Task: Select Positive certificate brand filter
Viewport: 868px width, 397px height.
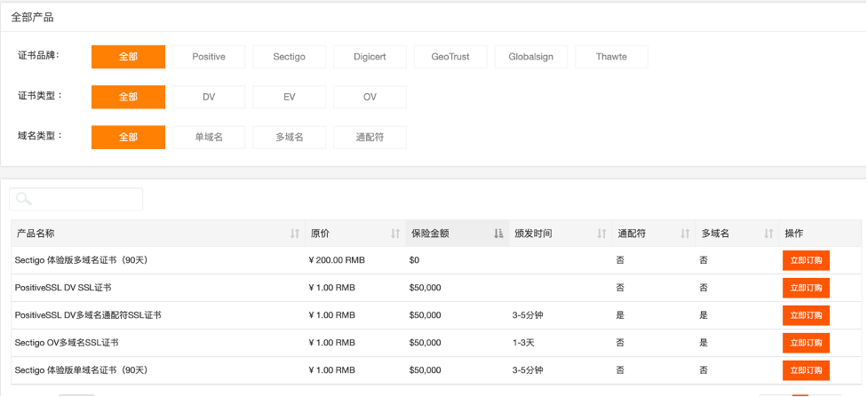Action: [209, 57]
